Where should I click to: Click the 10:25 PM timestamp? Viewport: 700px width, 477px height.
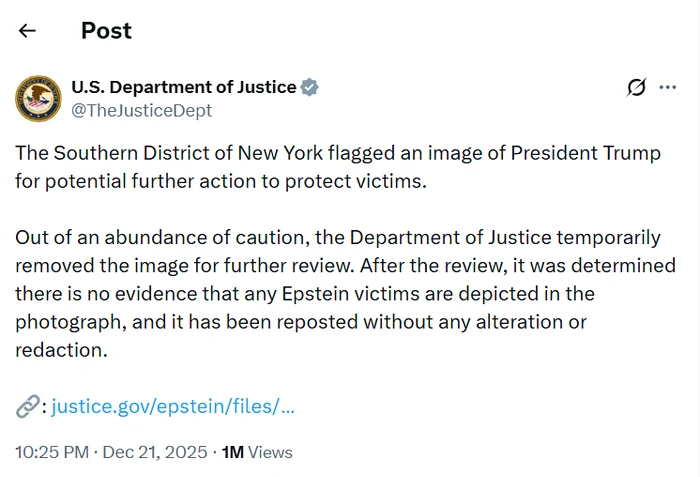coord(52,452)
